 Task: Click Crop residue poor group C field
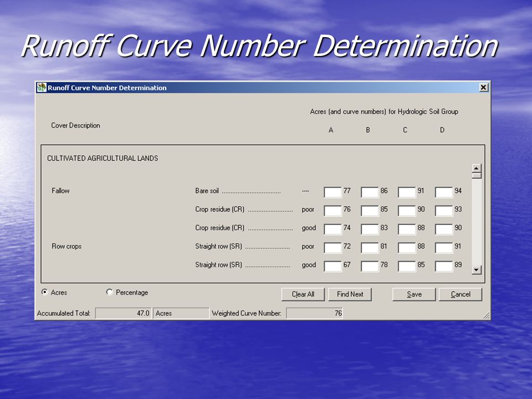[407, 211]
